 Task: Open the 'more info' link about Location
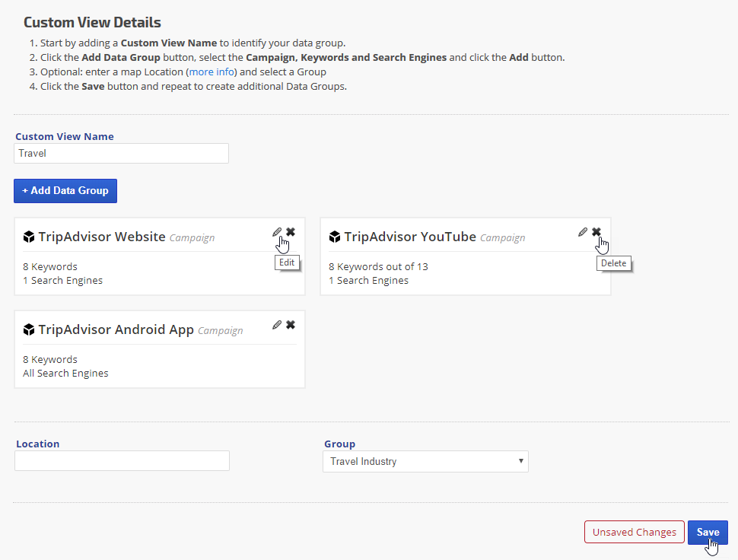click(212, 72)
